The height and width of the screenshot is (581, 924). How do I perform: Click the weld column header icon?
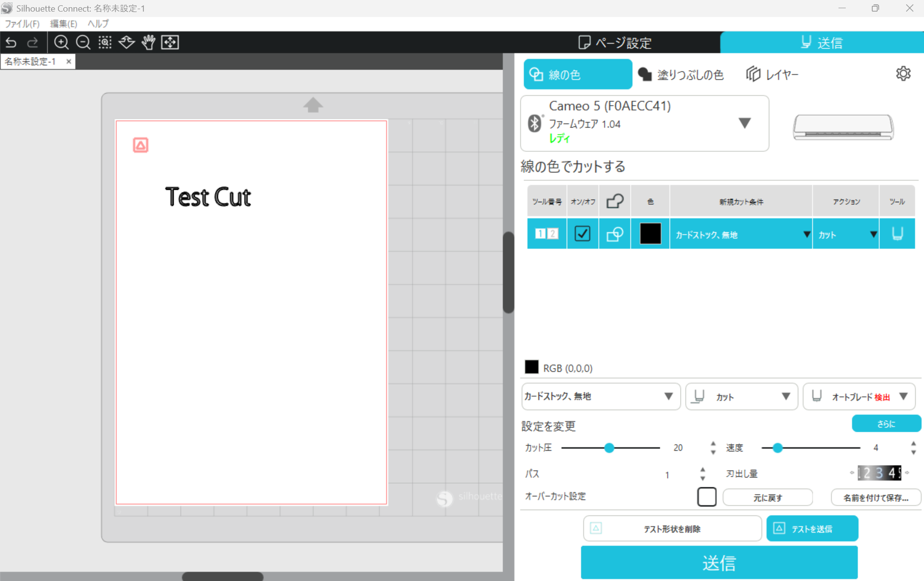pos(614,201)
